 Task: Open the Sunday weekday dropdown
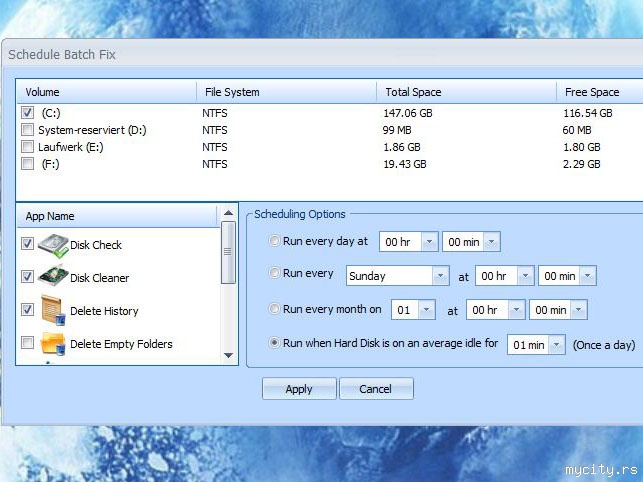pos(440,276)
